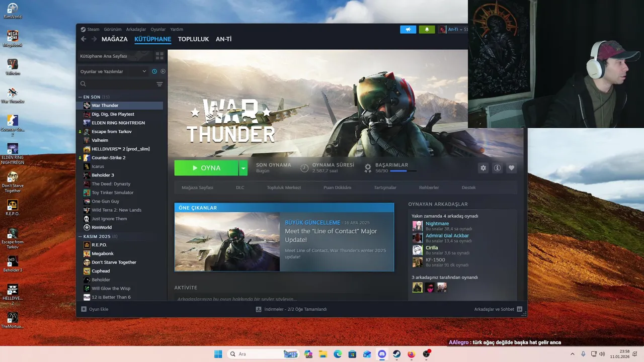Open the BAŞARIMLAR achievements trophy icon
Viewport: 644px width, 362px height.
pyautogui.click(x=368, y=167)
